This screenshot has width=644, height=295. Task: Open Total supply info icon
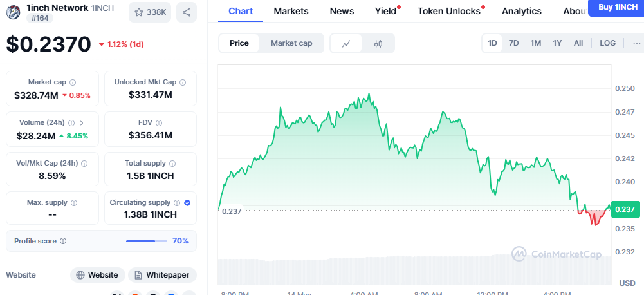click(172, 164)
